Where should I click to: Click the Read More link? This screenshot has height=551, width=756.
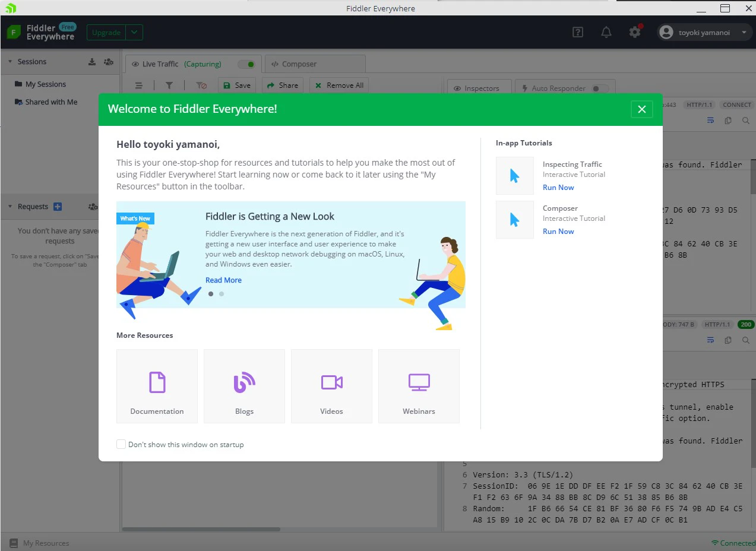pos(223,280)
